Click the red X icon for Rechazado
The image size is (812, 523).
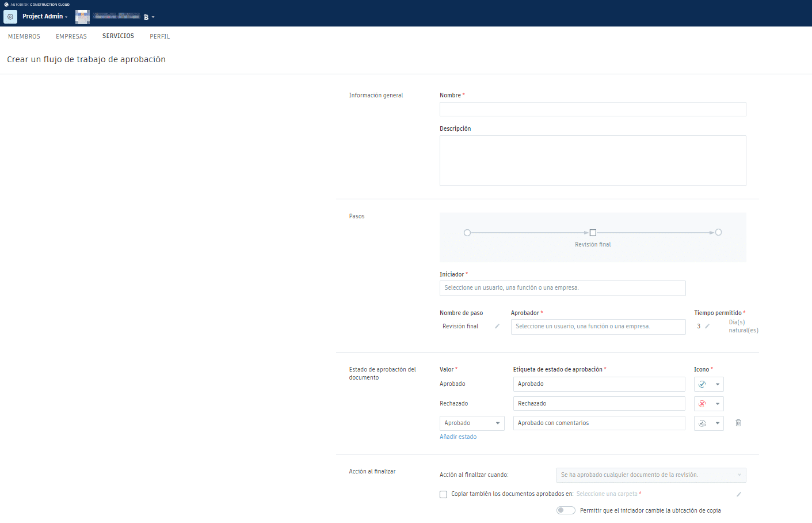[702, 404]
